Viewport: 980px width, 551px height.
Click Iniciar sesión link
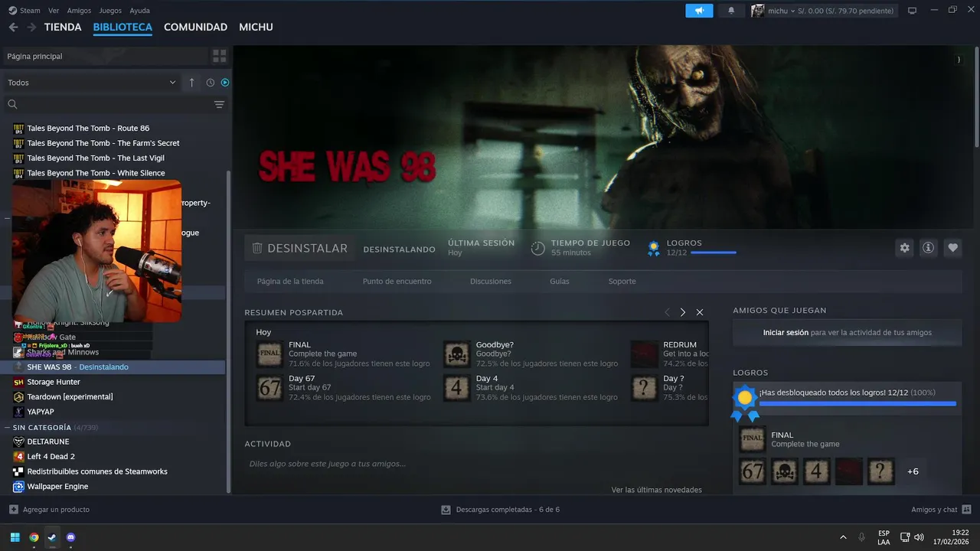pos(786,332)
